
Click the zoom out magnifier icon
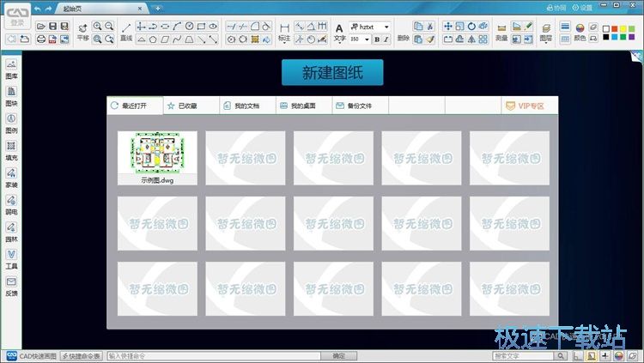(109, 27)
